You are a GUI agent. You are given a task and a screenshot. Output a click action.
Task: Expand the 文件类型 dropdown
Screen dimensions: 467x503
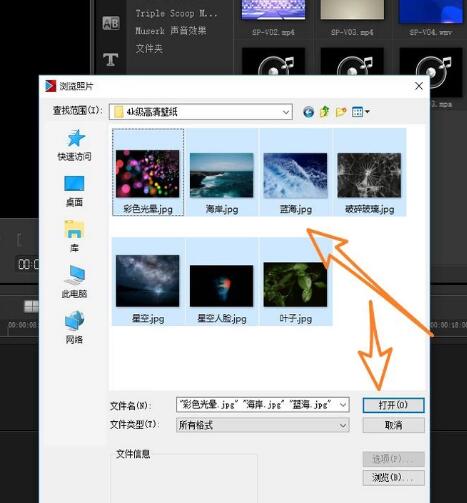(x=343, y=425)
